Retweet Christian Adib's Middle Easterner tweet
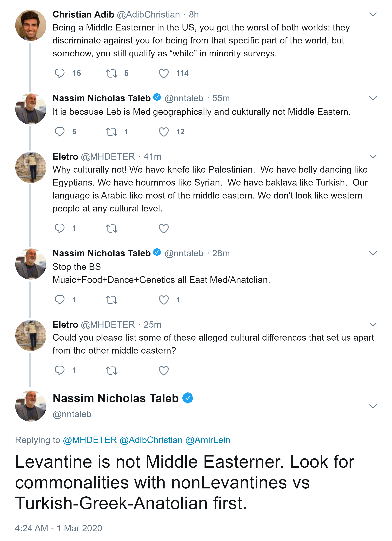Viewport: 392px width, 541px height. 111,73
